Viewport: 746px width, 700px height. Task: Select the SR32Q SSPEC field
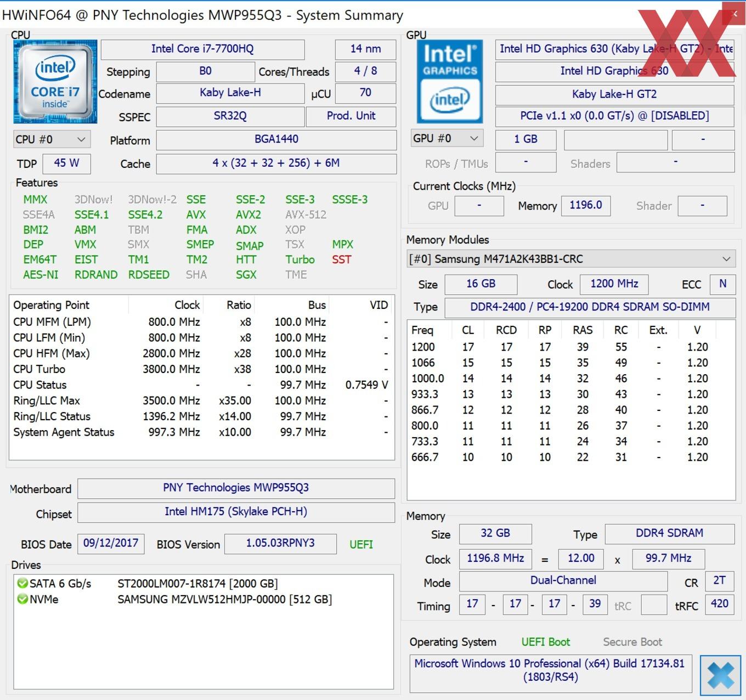point(230,116)
